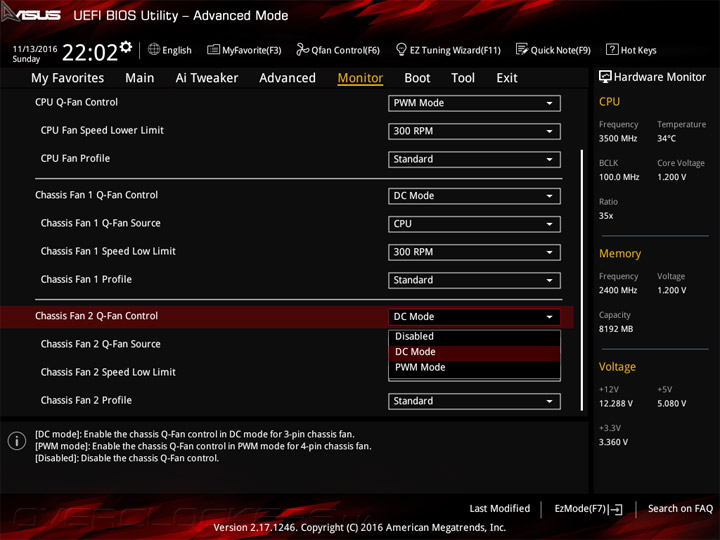Screen dimensions: 720x540
Task: Click the ASUS logo
Action: (x=31, y=14)
